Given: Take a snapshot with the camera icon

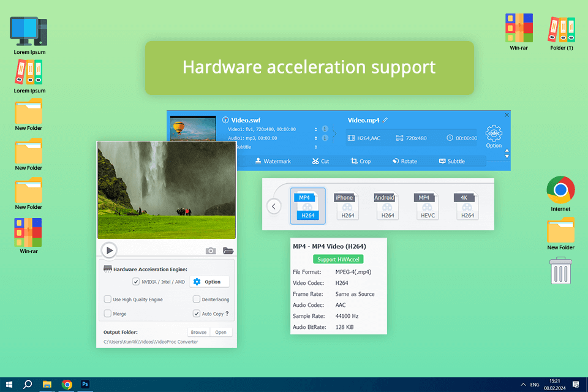Looking at the screenshot, I should pos(211,251).
